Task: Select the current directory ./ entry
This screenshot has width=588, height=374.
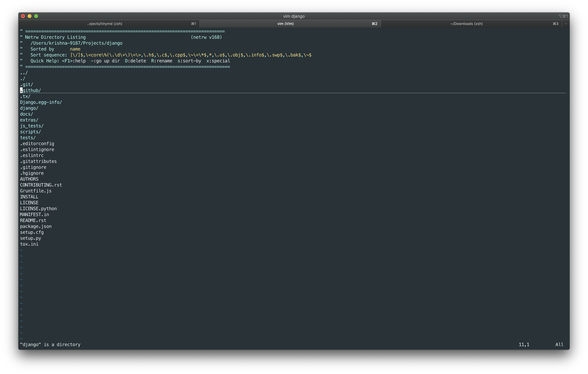Action: [22, 79]
